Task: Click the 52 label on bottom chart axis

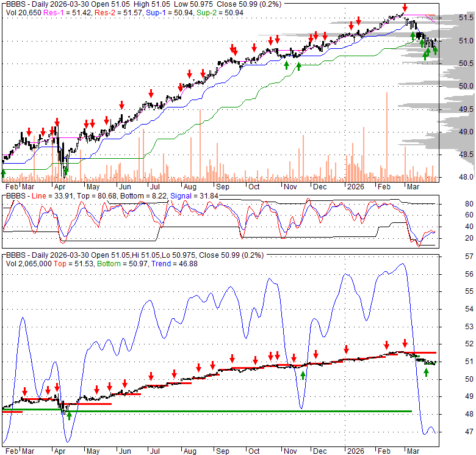Action: tap(469, 344)
